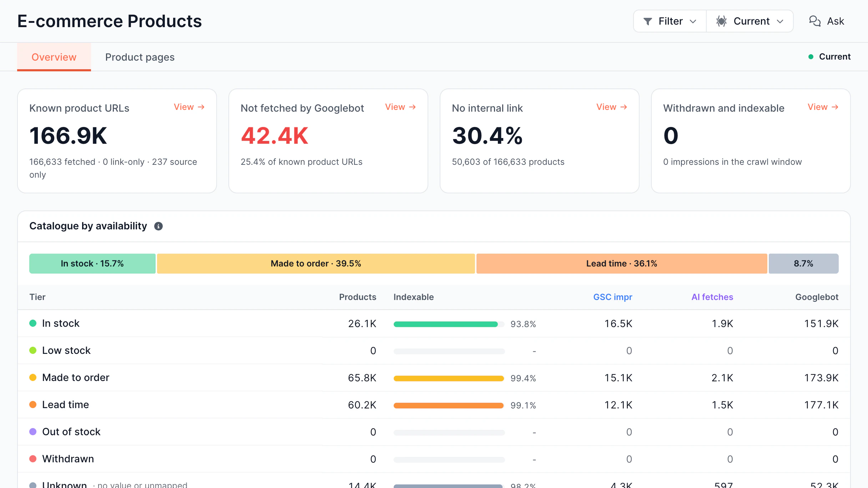The height and width of the screenshot is (488, 868).
Task: Open View link for No internal link
Action: (x=612, y=107)
